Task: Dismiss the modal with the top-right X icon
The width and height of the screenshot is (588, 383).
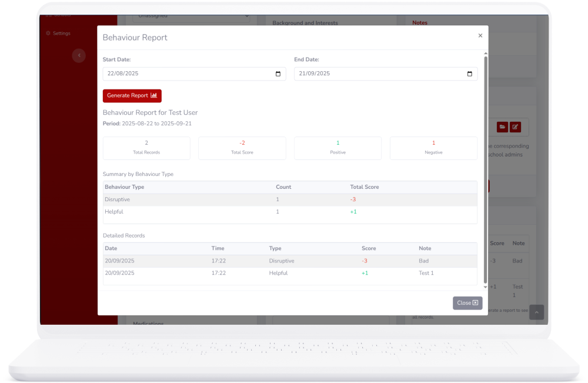Action: click(x=480, y=36)
